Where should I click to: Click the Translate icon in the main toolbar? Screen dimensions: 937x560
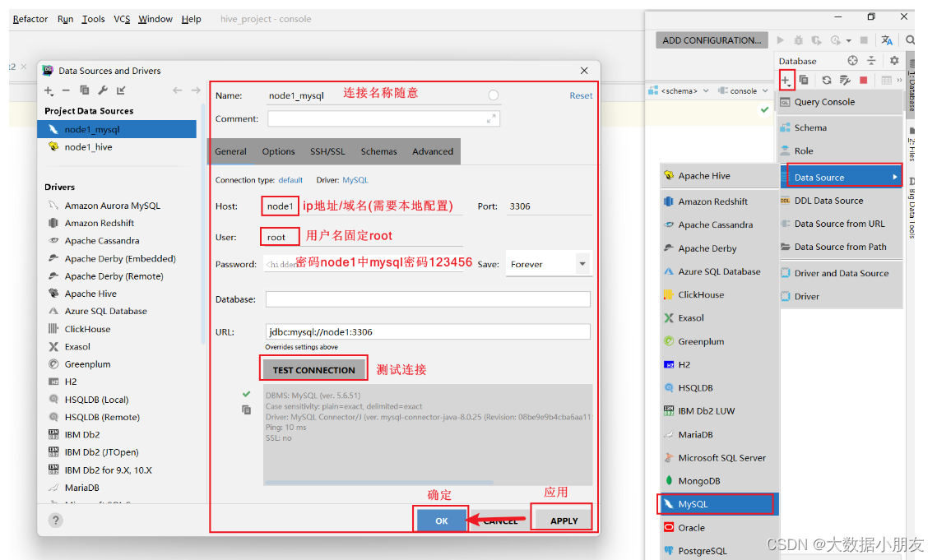tap(887, 40)
